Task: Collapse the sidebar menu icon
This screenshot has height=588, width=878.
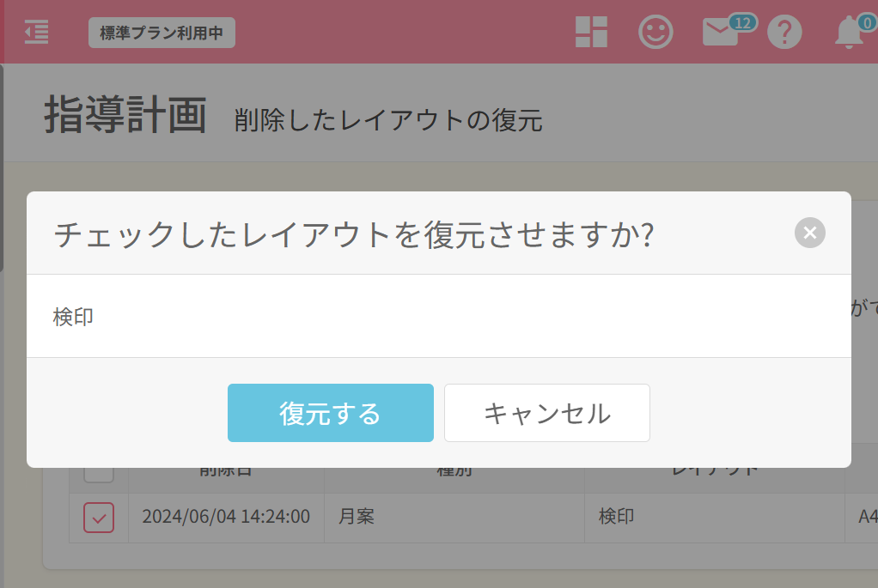Action: (37, 32)
